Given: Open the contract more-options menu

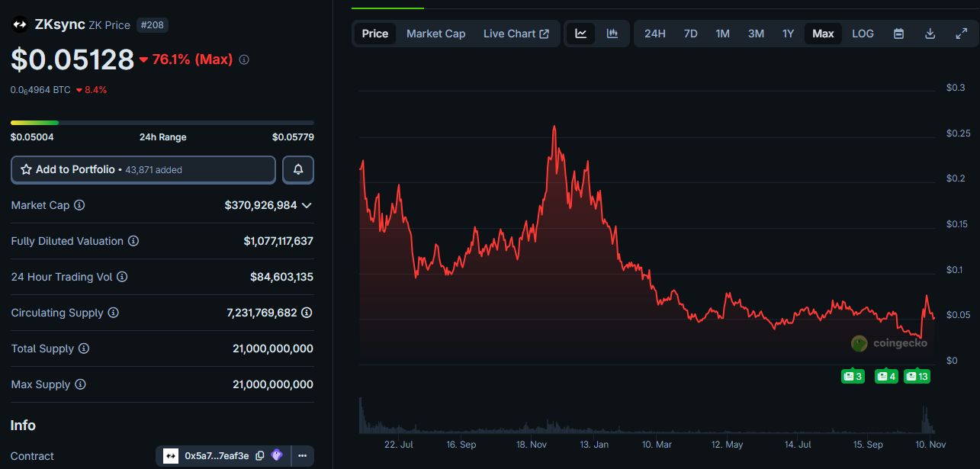Looking at the screenshot, I should click(302, 455).
